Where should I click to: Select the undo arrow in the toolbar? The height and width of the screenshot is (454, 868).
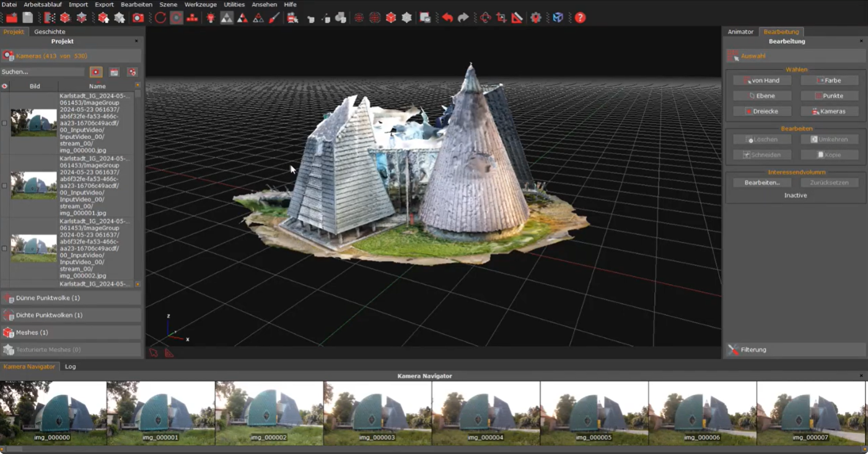click(447, 17)
